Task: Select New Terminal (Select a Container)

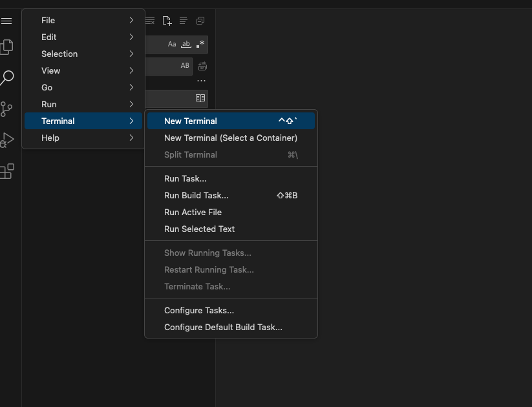Action: [231, 138]
